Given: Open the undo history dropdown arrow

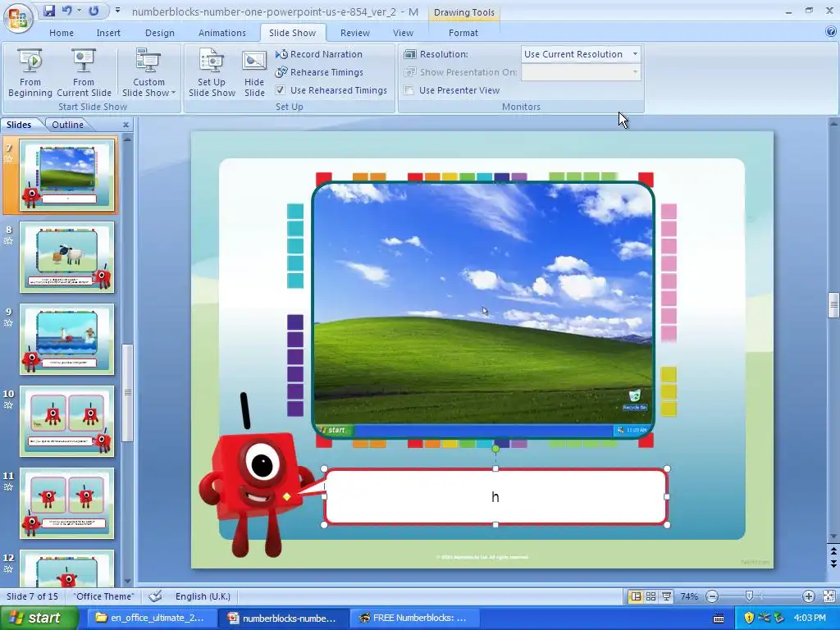Looking at the screenshot, I should click(80, 11).
